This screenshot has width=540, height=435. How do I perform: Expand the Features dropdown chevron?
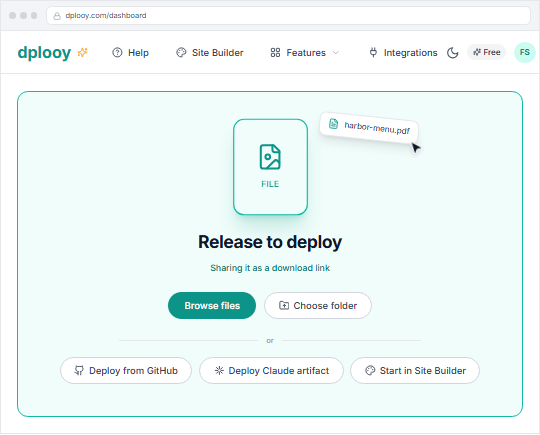click(336, 53)
